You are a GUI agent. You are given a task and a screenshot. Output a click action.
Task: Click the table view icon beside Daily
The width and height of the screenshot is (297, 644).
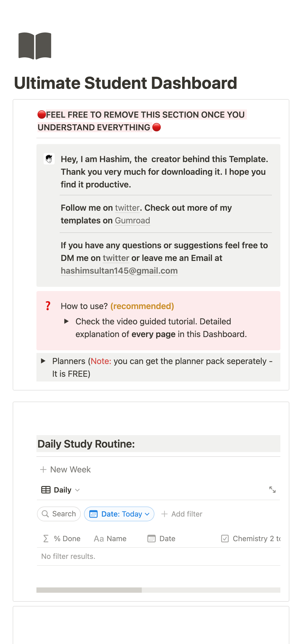[x=46, y=490]
